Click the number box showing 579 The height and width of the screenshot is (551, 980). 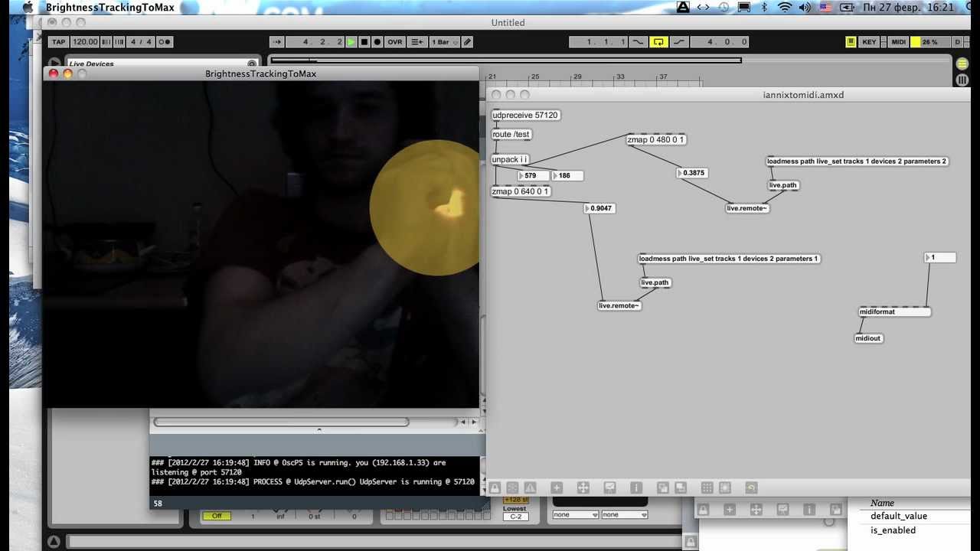(x=534, y=176)
